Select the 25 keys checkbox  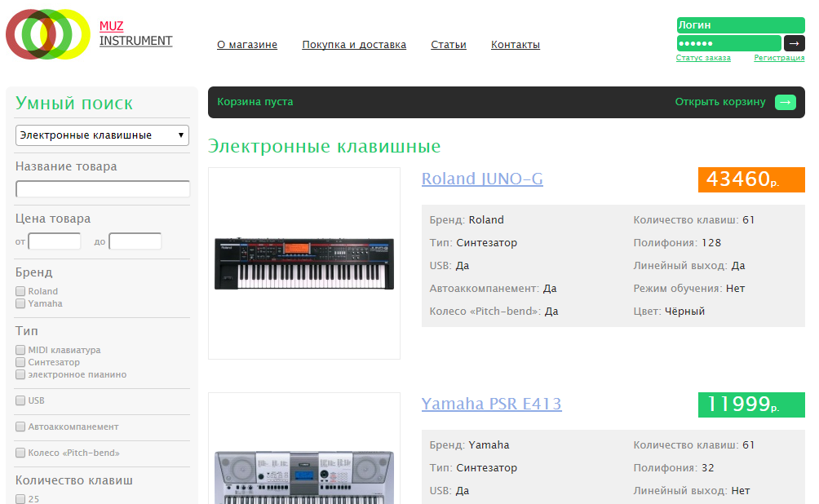20,499
